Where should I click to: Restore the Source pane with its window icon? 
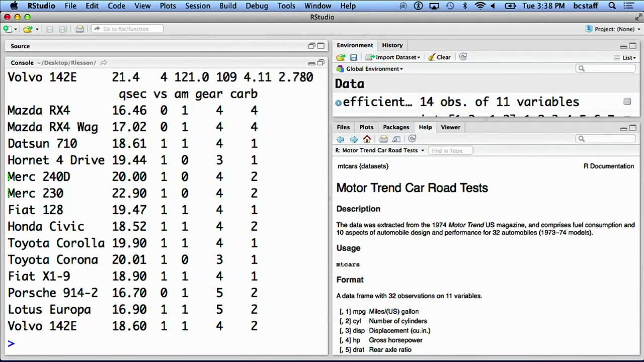pyautogui.click(x=311, y=46)
